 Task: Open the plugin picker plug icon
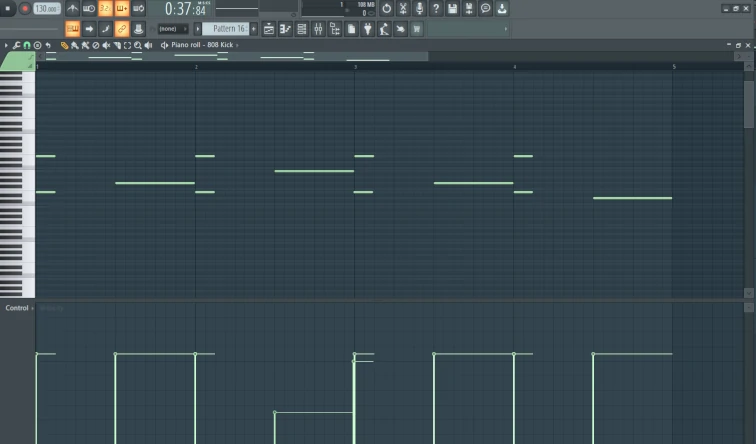click(368, 29)
